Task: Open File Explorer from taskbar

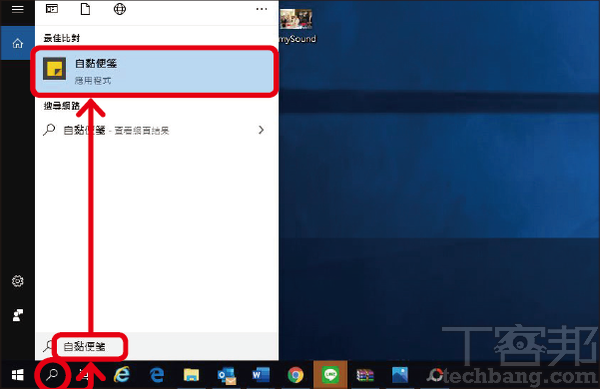Action: click(x=191, y=375)
